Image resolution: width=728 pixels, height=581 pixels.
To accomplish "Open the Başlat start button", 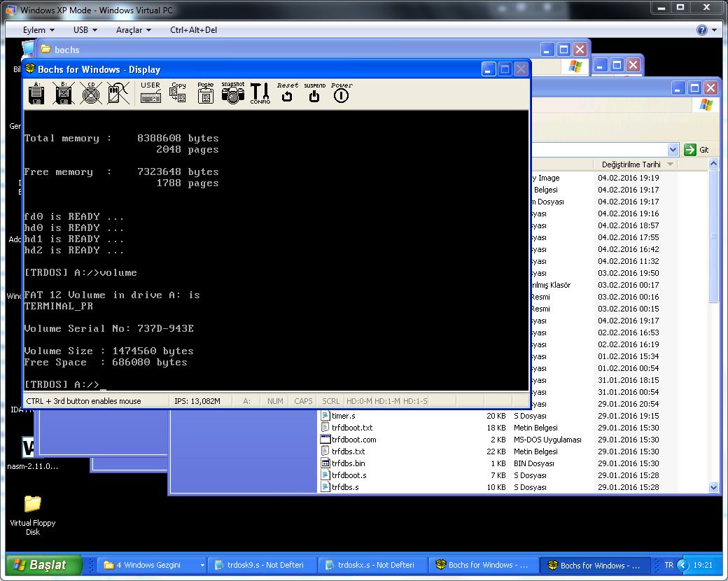I will [44, 565].
